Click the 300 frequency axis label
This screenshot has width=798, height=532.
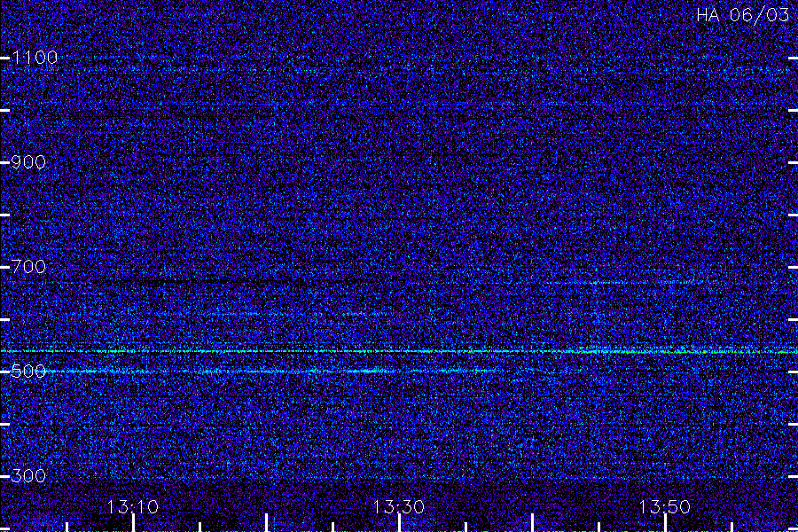[28, 476]
